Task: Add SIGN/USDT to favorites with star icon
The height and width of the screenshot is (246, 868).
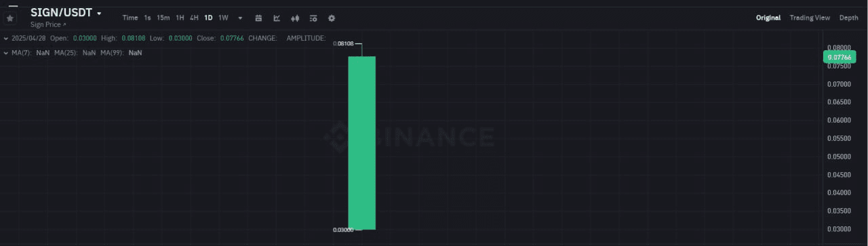Action: coord(10,18)
